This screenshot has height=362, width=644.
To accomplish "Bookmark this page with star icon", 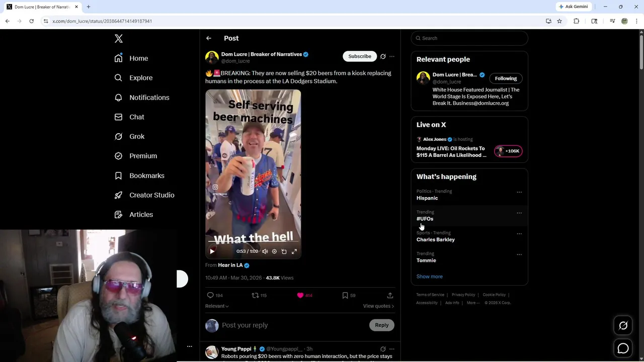I will coord(559,21).
